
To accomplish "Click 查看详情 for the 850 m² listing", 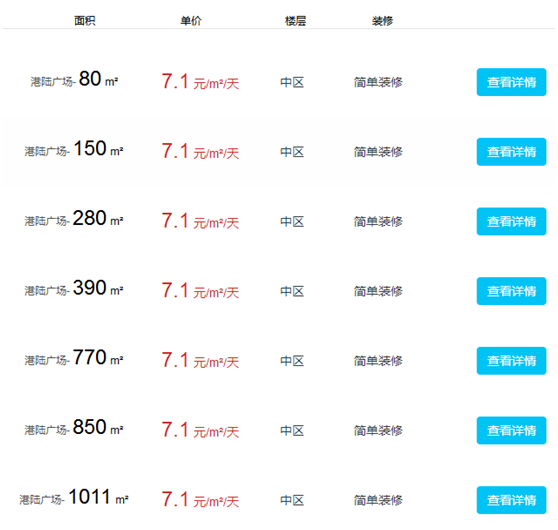I will point(511,430).
